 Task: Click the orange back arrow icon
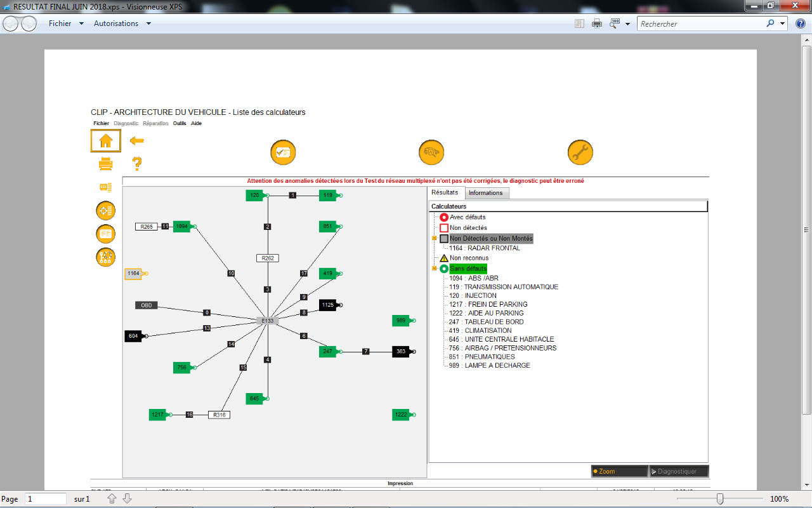tap(136, 140)
